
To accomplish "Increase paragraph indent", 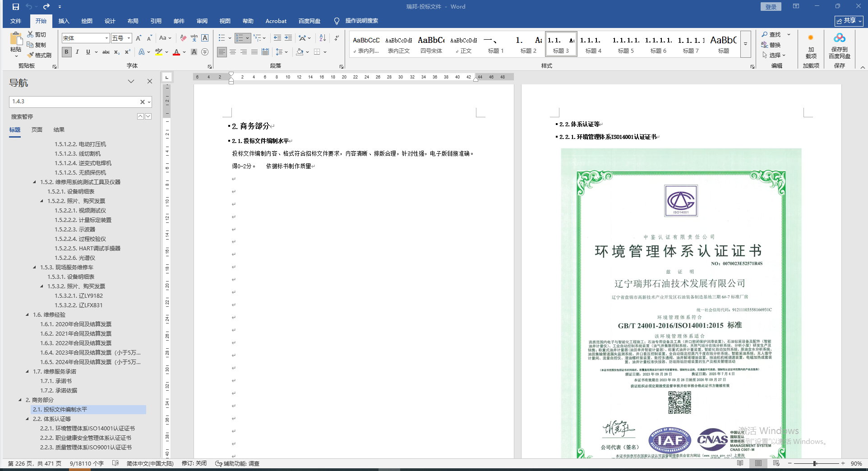I will coord(288,38).
